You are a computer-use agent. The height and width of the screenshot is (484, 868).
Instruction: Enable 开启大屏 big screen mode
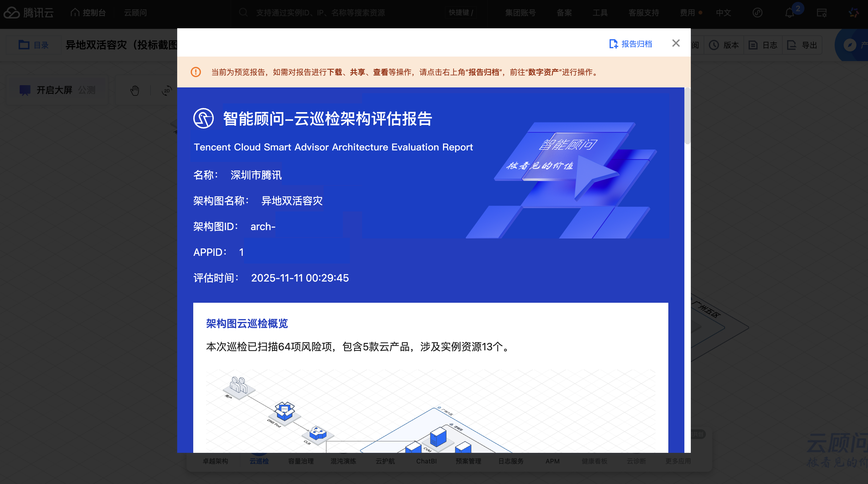(x=54, y=90)
